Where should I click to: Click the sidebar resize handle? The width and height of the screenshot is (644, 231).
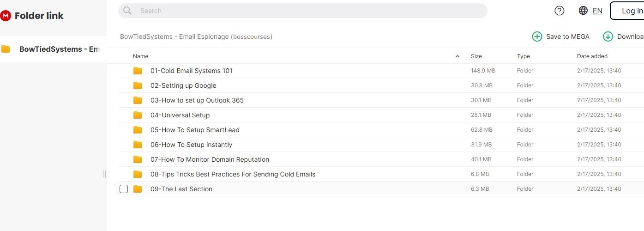click(105, 174)
